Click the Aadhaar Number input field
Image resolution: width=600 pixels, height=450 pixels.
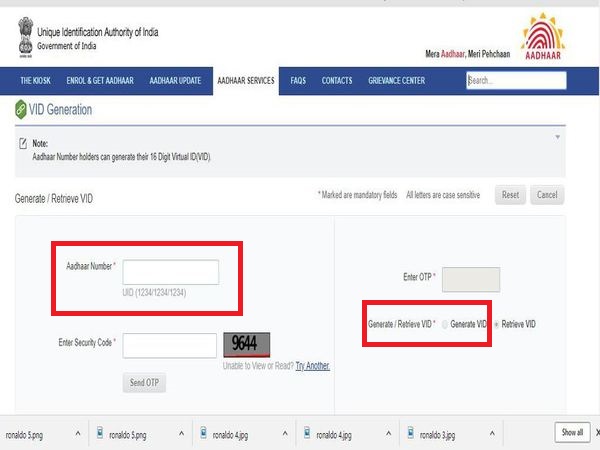(170, 272)
